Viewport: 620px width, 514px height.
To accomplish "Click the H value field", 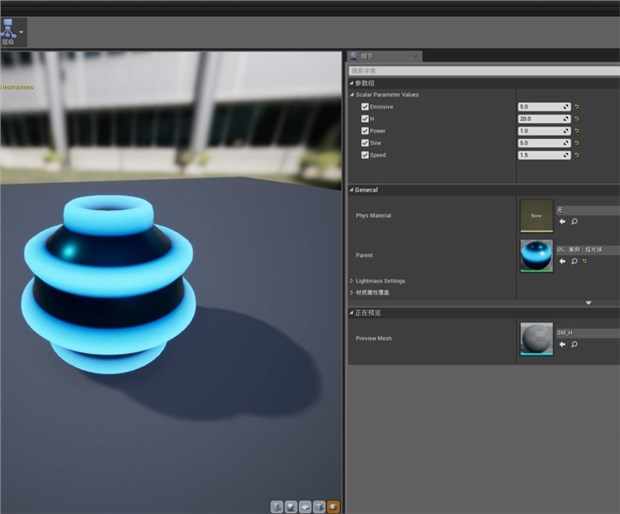I will 544,119.
